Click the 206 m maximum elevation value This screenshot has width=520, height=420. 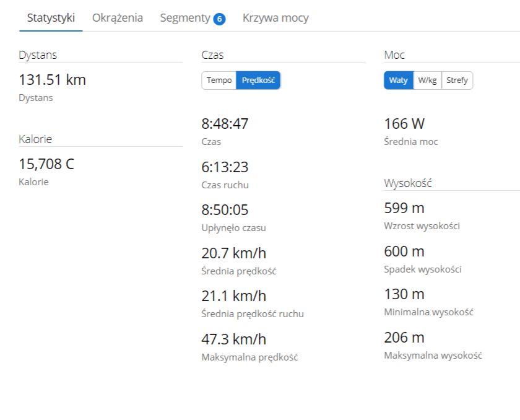[404, 338]
